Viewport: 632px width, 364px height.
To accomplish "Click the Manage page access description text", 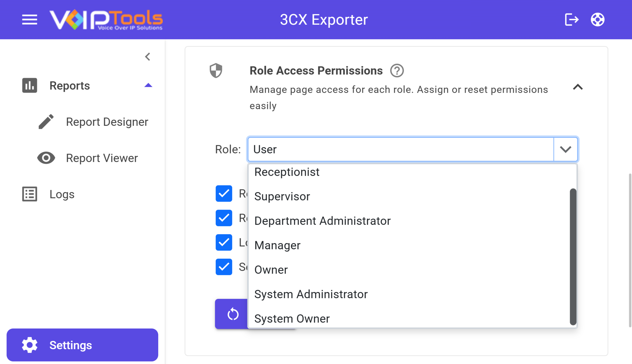I will tap(399, 97).
